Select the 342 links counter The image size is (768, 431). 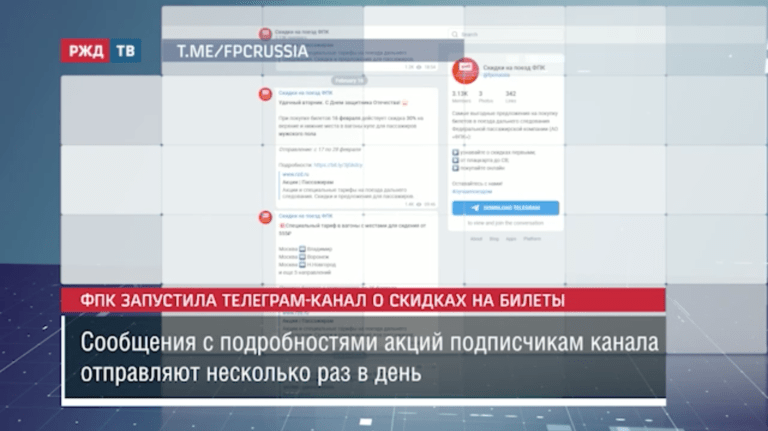click(512, 96)
